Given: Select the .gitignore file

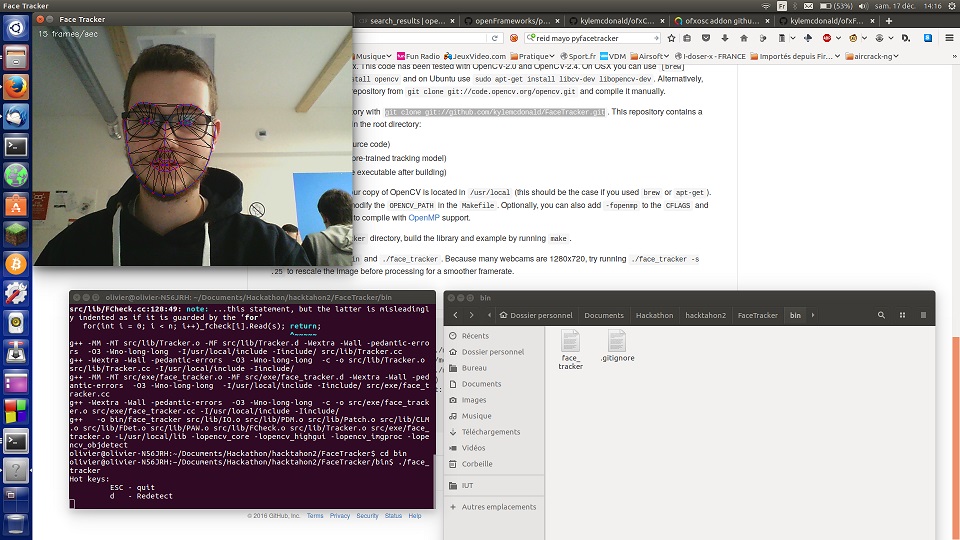Looking at the screenshot, I should point(617,346).
